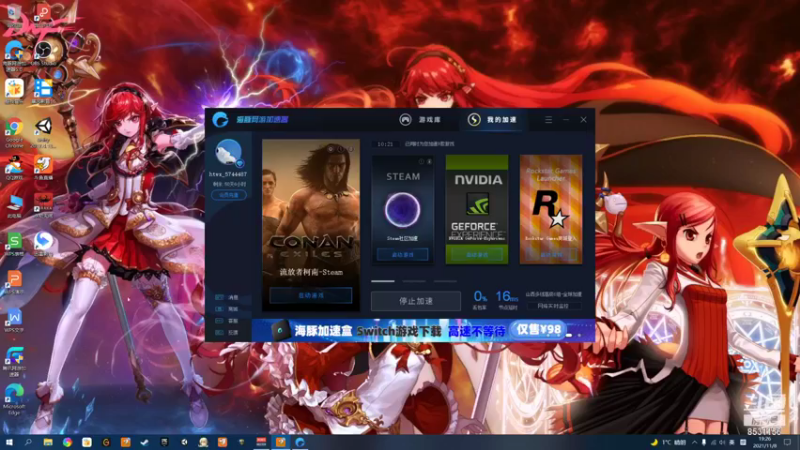
Task: Open the accelerator hamburger menu
Action: (x=548, y=119)
